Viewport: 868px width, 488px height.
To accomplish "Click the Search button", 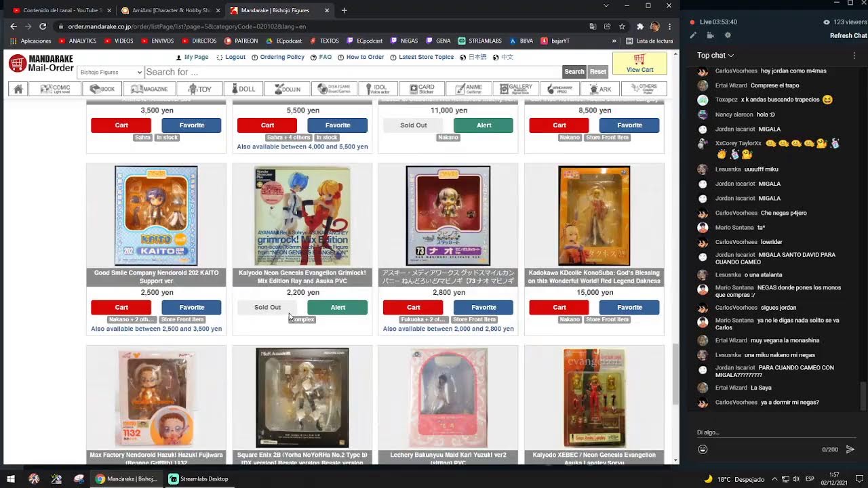I will (574, 71).
